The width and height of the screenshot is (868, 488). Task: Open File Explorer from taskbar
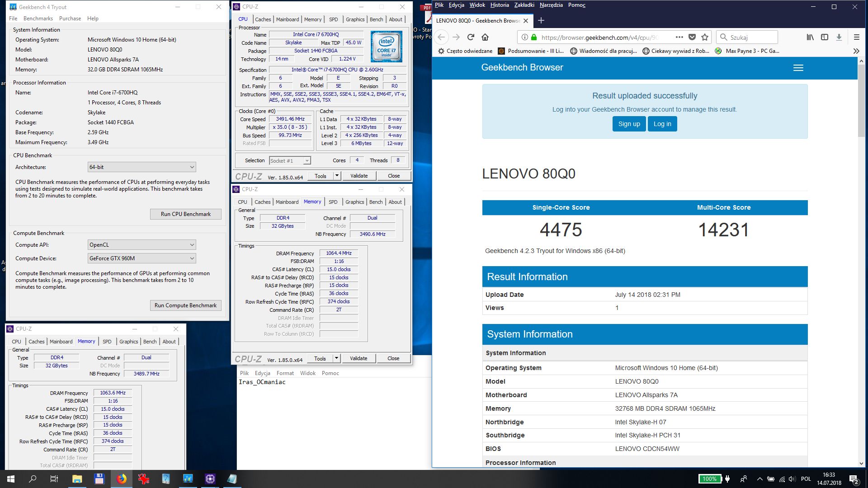(77, 479)
